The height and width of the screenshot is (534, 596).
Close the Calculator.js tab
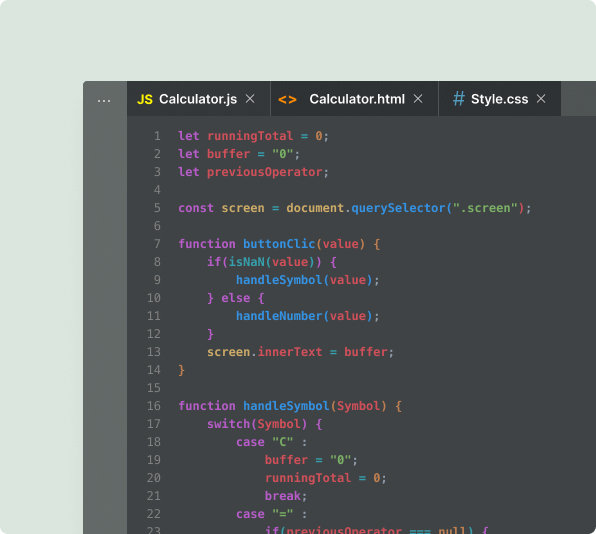click(x=250, y=99)
